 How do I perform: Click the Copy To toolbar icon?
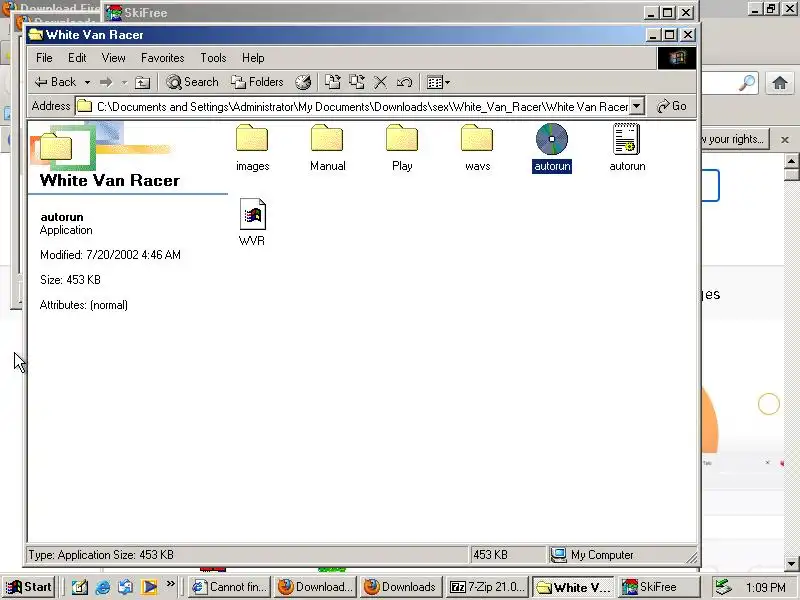tap(357, 82)
